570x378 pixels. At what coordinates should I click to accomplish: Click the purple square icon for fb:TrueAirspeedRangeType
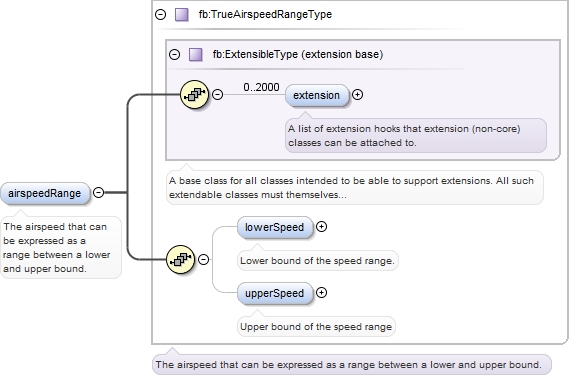click(181, 15)
